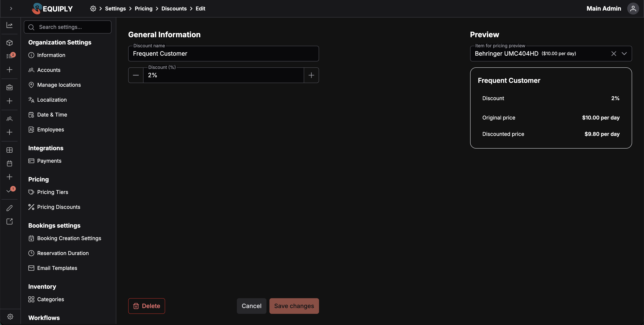Open Information settings

[x=47, y=55]
